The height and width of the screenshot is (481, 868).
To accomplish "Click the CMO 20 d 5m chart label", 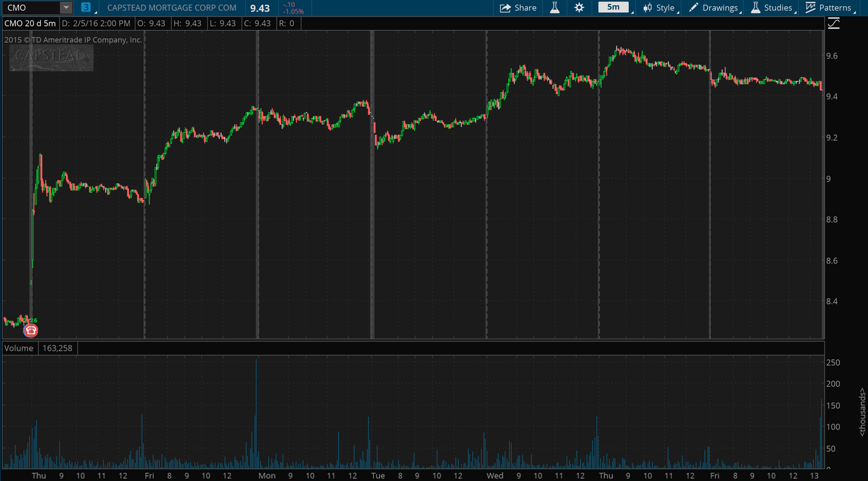I will (31, 23).
